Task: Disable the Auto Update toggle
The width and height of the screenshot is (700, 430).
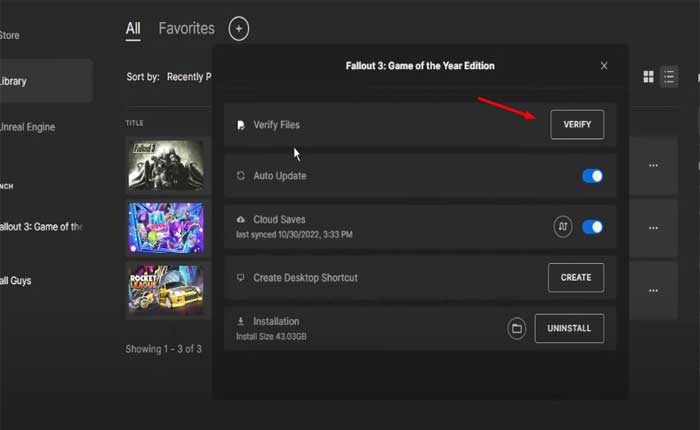Action: 592,176
